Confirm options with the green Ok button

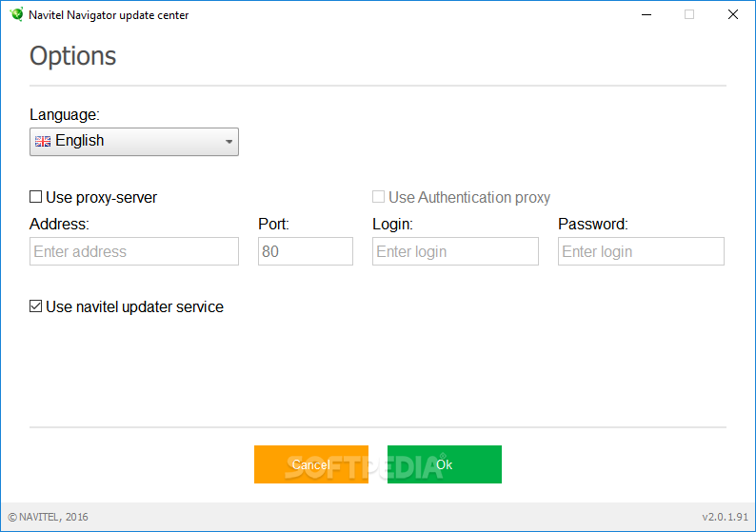[445, 464]
